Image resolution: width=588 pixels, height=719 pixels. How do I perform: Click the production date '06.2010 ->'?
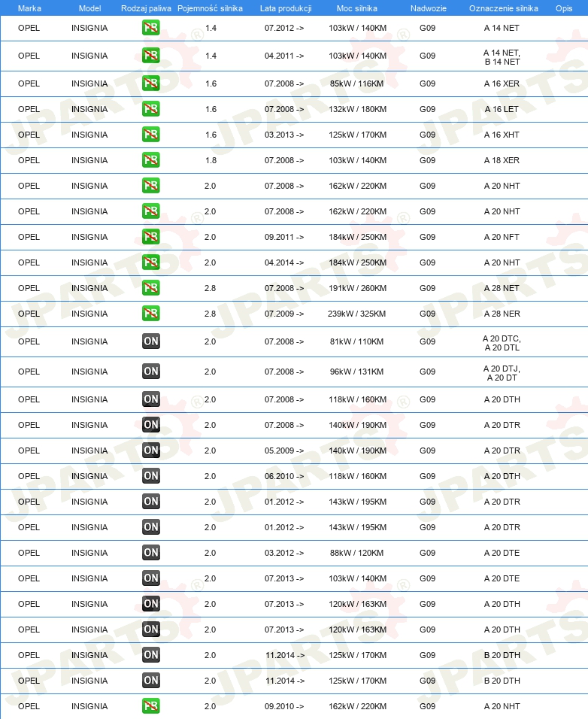click(284, 476)
